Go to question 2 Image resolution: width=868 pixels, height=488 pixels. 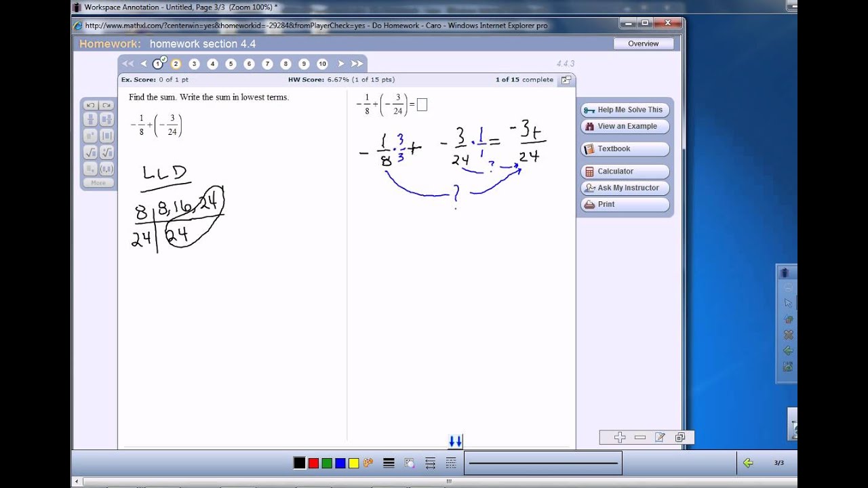(x=176, y=64)
